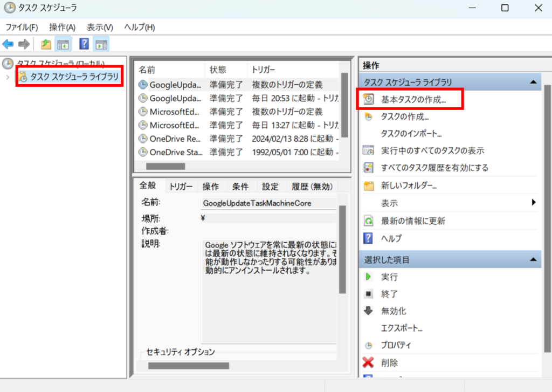Viewport: 552px width, 392px height.
Task: Click the up-one-level folder toolbar icon
Action: pos(46,44)
